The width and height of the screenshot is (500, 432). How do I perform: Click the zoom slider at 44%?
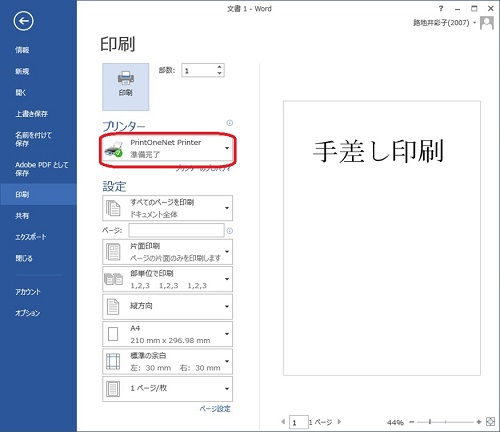(430, 422)
